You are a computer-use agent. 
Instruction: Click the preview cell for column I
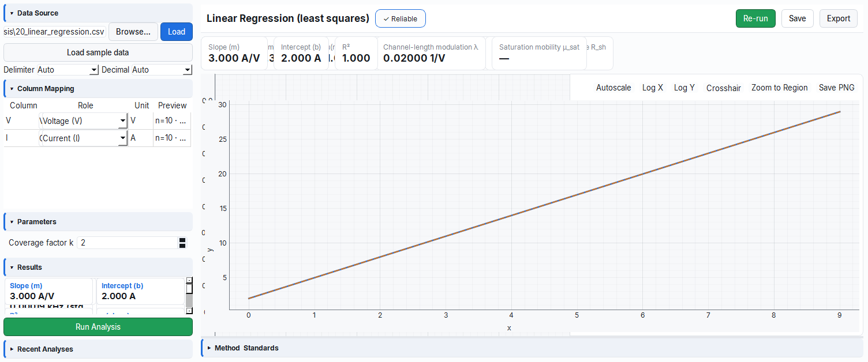point(172,138)
